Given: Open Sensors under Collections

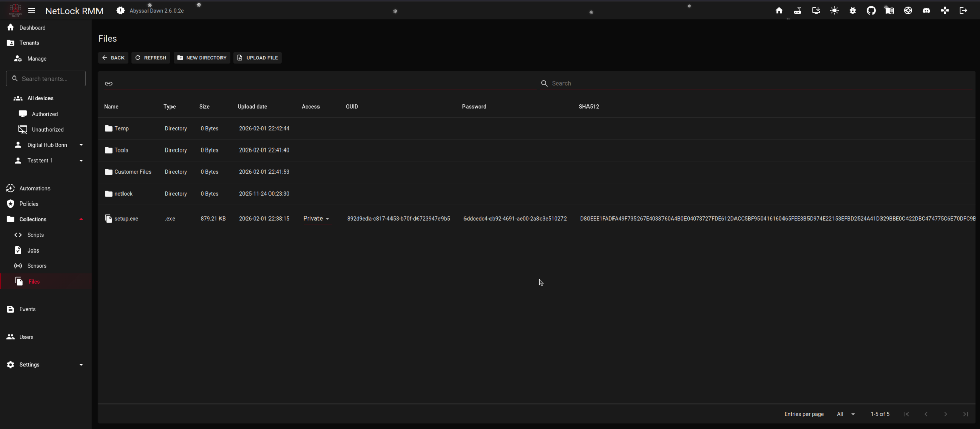Looking at the screenshot, I should [46, 266].
